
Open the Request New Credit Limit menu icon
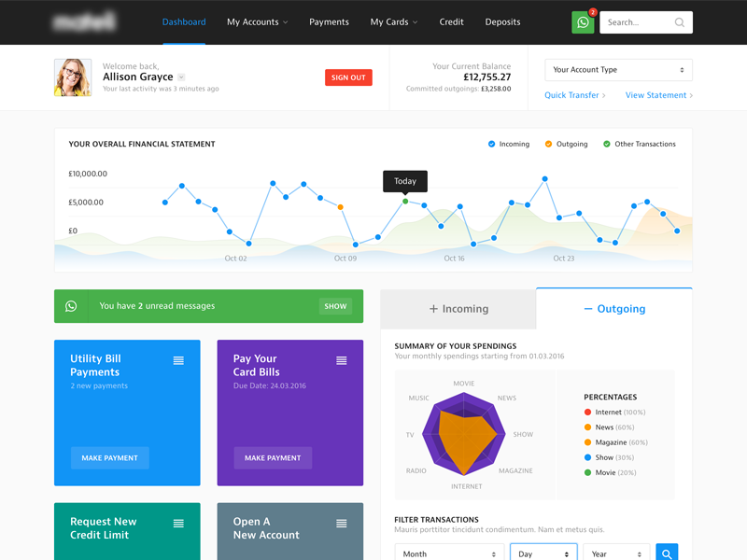coord(178,524)
